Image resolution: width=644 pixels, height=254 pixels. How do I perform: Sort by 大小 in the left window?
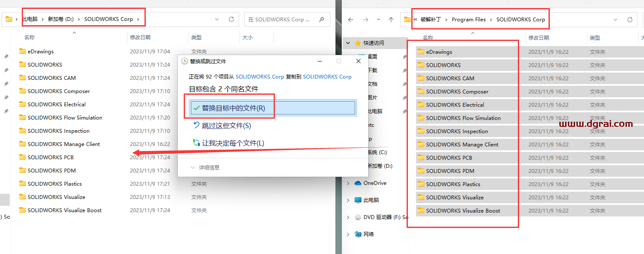[x=248, y=38]
